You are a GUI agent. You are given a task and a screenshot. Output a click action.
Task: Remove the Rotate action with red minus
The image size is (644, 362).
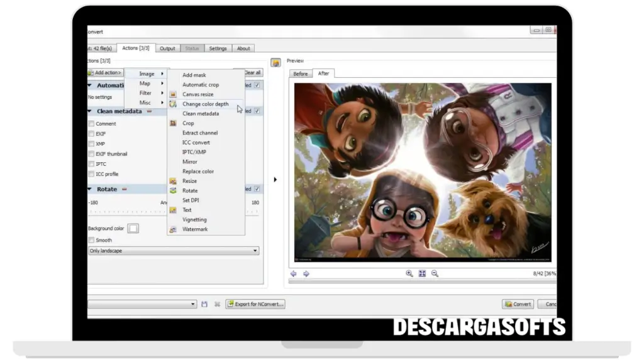point(124,189)
